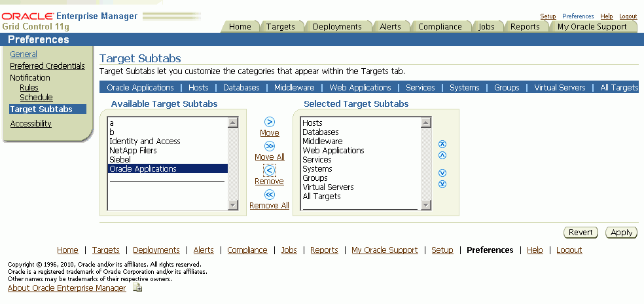Screen dimensions: 644x304
Task: Select Hosts in Selected Target Subtabs
Action: (x=361, y=123)
